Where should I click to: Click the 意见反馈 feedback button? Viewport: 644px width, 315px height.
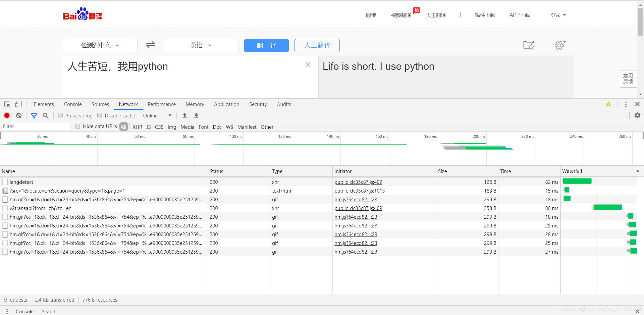click(x=628, y=78)
